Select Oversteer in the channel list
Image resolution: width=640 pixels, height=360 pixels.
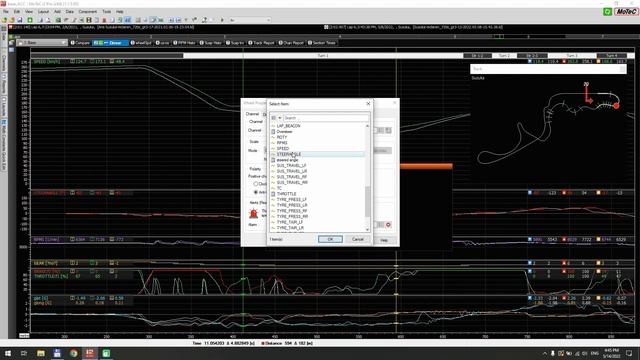tap(284, 131)
